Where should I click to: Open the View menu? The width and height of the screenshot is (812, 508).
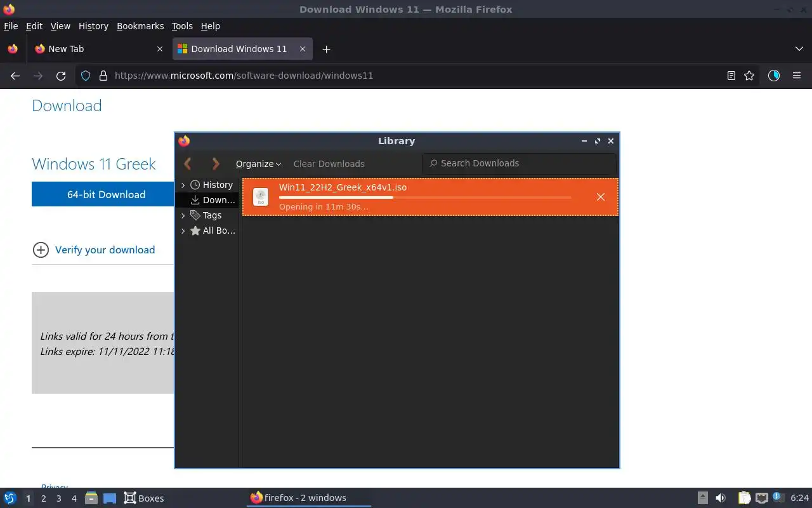60,26
